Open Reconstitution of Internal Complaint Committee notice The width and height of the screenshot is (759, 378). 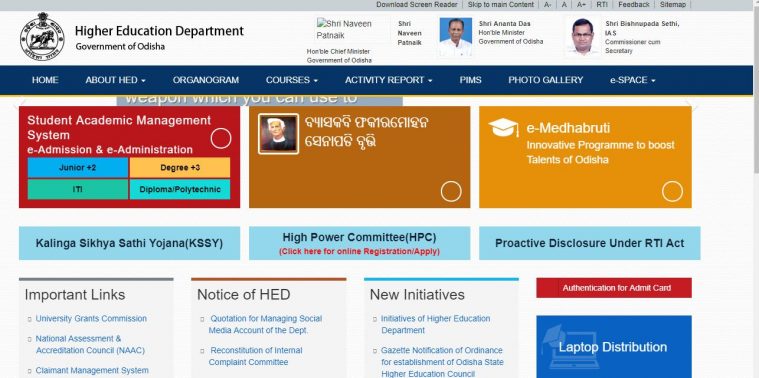pyautogui.click(x=256, y=356)
